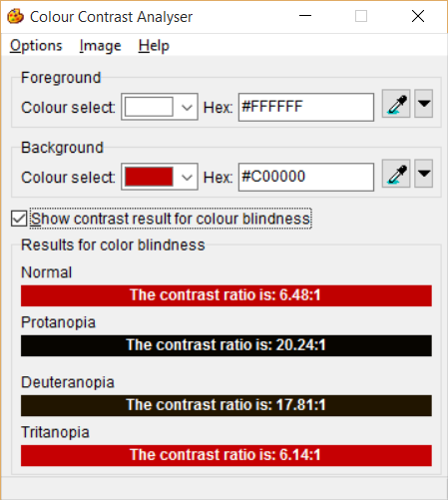This screenshot has width=448, height=500.
Task: Click the background Hex field showing #C00000
Action: (x=306, y=177)
